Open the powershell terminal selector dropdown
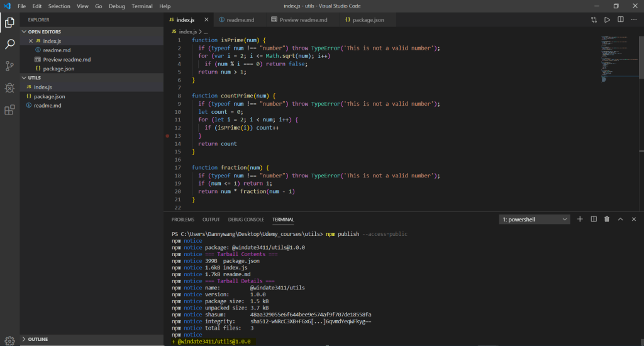The width and height of the screenshot is (644, 346). (535, 220)
